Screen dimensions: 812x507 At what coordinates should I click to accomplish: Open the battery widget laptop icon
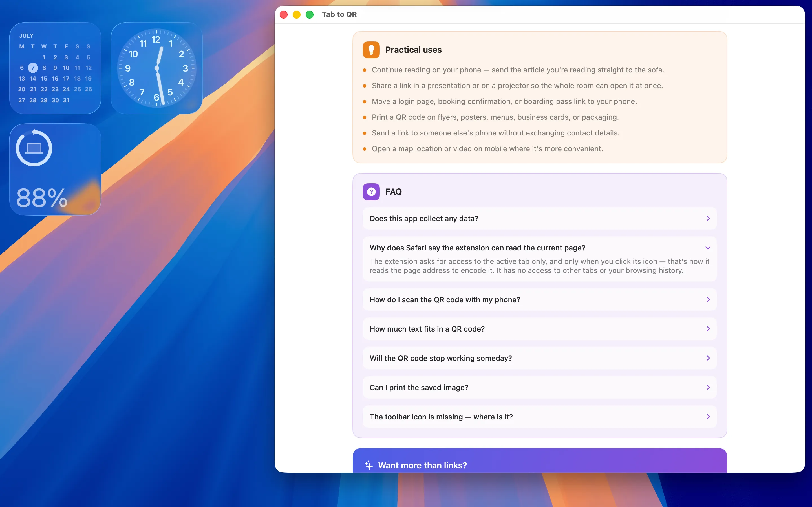34,148
